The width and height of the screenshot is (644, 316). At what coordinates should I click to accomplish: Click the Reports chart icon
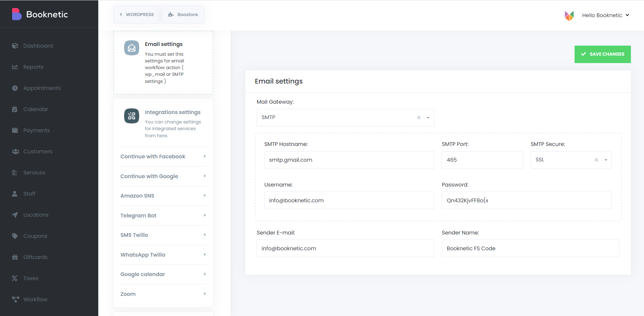pos(15,67)
